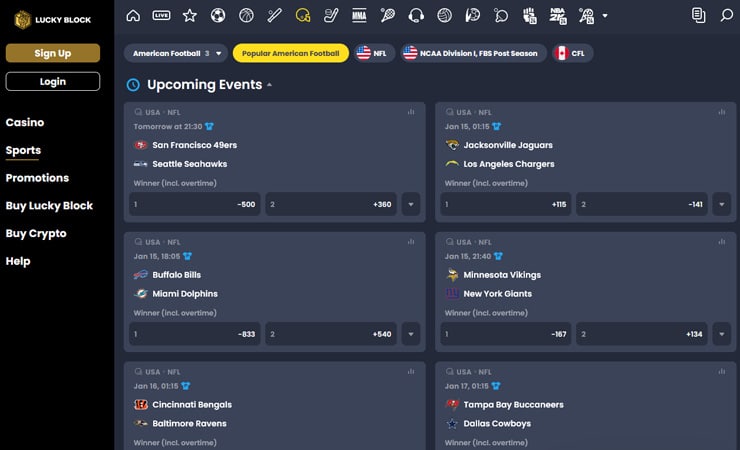This screenshot has height=450, width=740.
Task: Open Buy Lucky Block in sidebar
Action: coord(49,206)
